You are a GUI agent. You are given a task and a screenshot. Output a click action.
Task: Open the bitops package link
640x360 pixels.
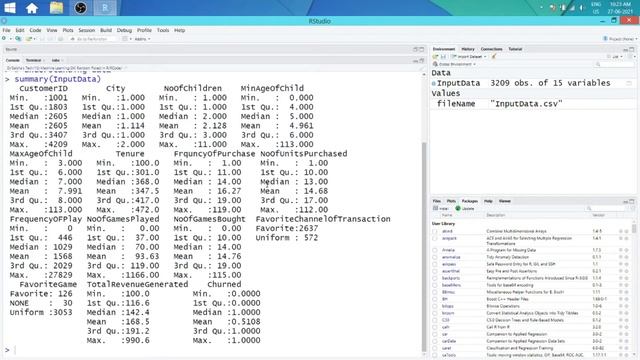[x=448, y=306]
